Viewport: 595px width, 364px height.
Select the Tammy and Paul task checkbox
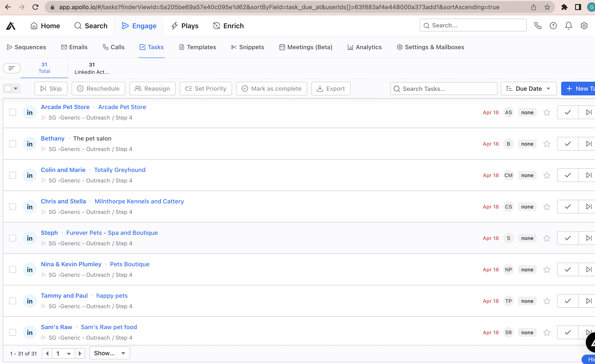13,301
